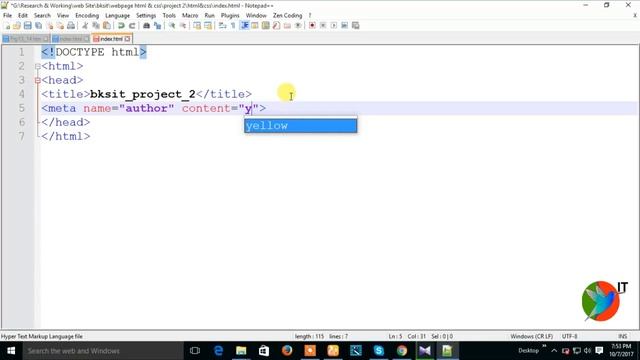640x360 pixels.
Task: Cut selection with scissors icon
Action: (x=85, y=25)
